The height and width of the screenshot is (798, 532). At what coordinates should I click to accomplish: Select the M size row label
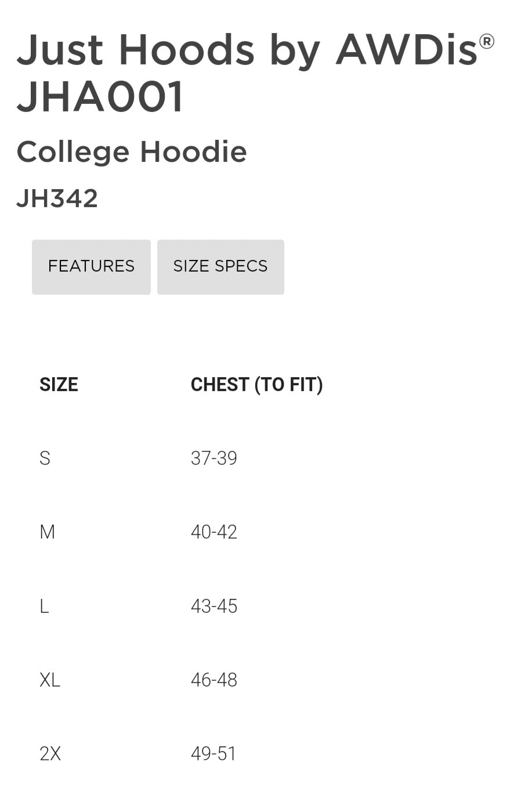47,532
